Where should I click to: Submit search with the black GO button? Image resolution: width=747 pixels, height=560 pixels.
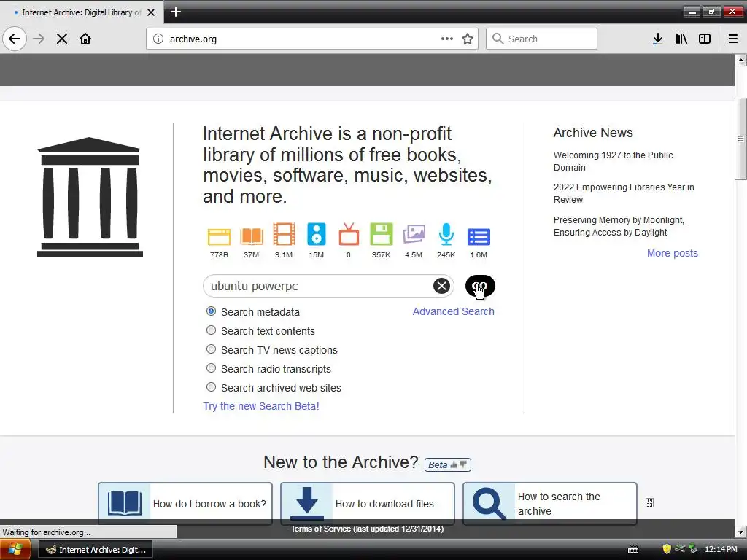click(480, 286)
